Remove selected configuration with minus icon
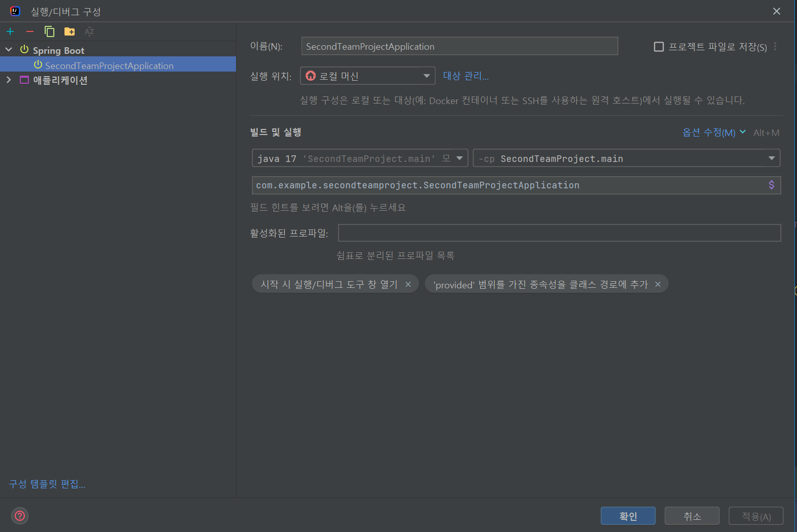797x532 pixels. tap(30, 31)
